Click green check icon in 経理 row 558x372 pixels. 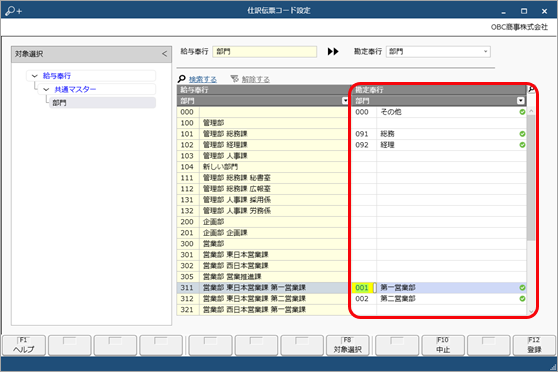[522, 145]
